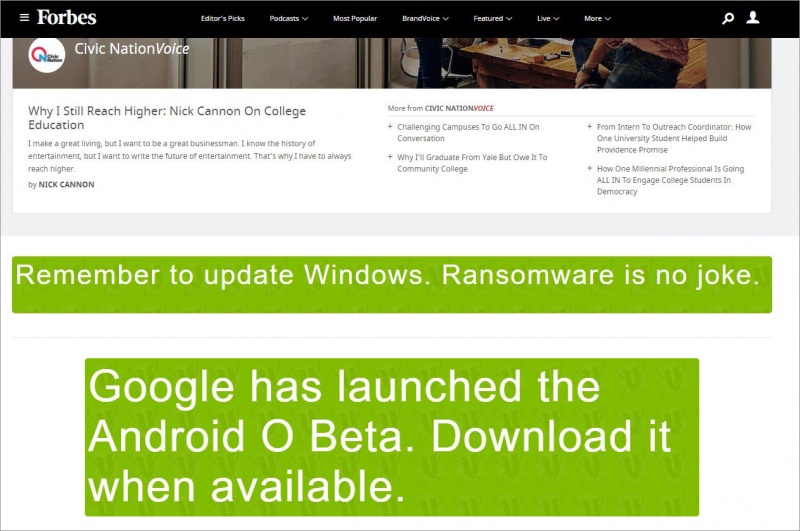Click the plus beside How One Millennial
This screenshot has height=531, width=800.
(x=589, y=168)
